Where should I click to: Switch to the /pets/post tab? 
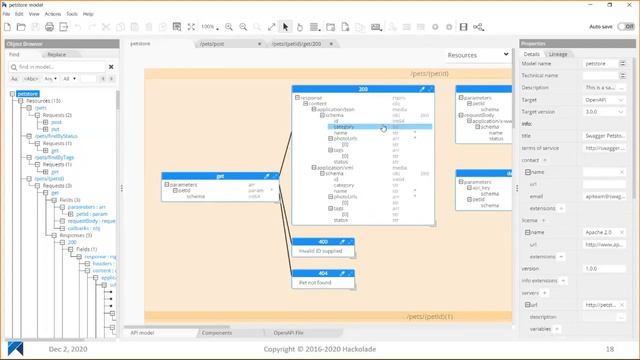[212, 44]
